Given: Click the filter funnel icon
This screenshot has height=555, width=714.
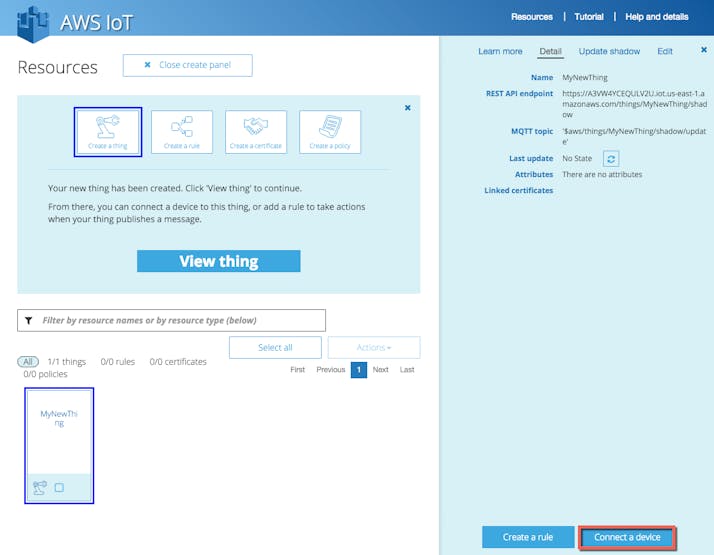Looking at the screenshot, I should click(x=29, y=321).
